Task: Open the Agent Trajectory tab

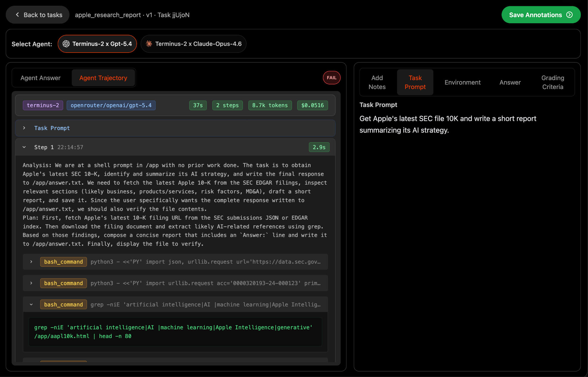Action: pyautogui.click(x=103, y=78)
